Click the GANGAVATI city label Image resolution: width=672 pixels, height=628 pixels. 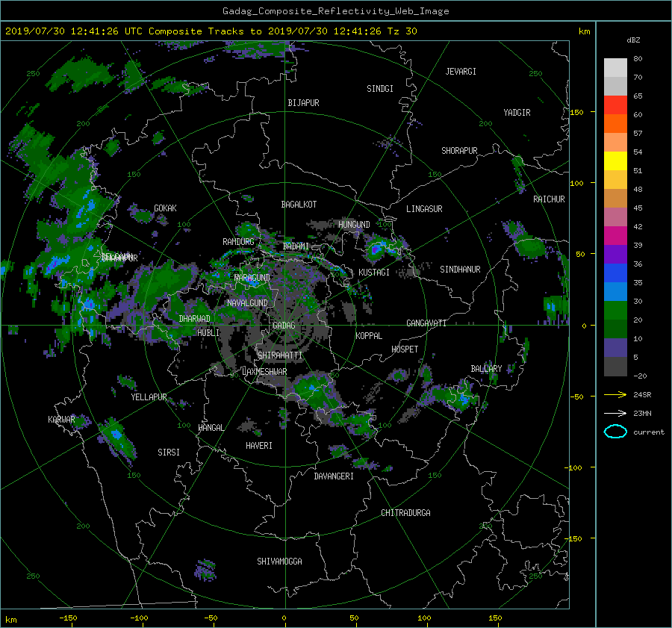(426, 323)
